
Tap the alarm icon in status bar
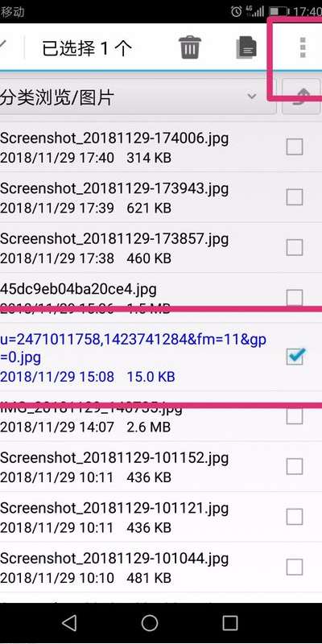(x=237, y=11)
